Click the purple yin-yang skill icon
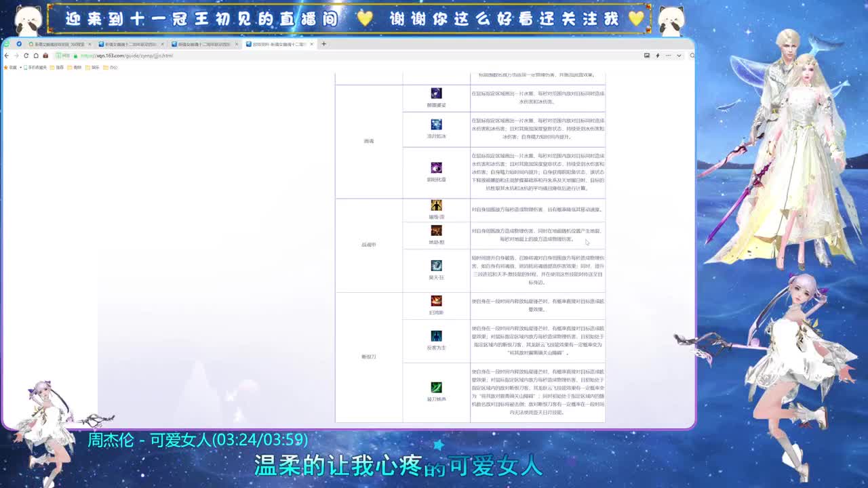Viewport: 868px width, 488px height. [436, 167]
